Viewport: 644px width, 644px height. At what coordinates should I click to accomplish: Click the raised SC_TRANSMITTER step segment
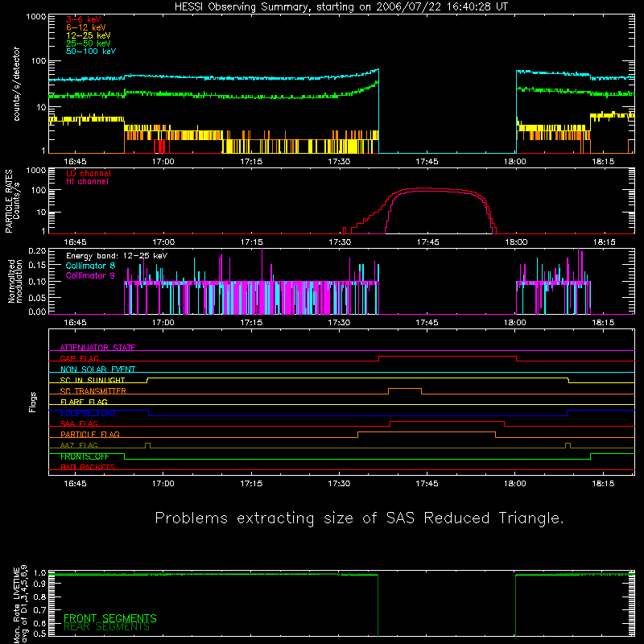pyautogui.click(x=405, y=389)
